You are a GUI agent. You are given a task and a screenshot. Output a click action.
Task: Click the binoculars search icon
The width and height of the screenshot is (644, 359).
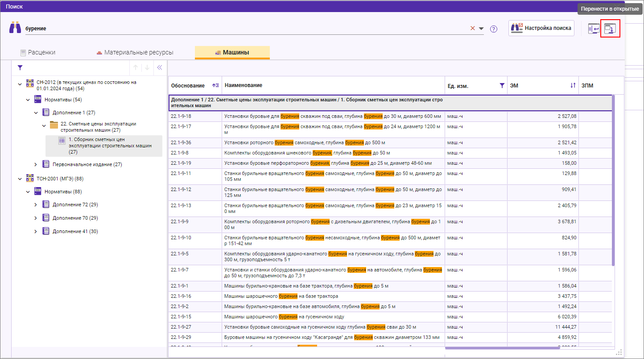point(15,28)
